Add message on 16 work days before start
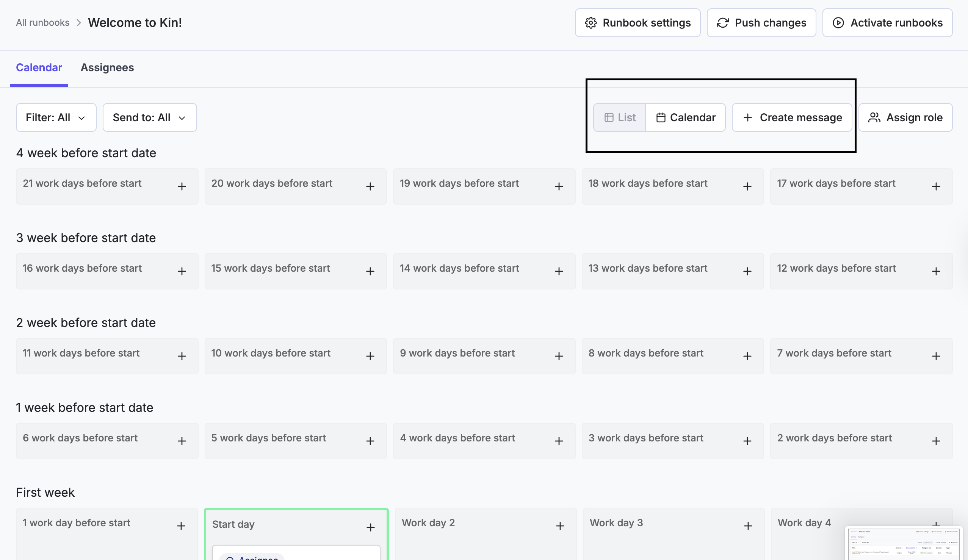Image resolution: width=968 pixels, height=560 pixels. [182, 272]
